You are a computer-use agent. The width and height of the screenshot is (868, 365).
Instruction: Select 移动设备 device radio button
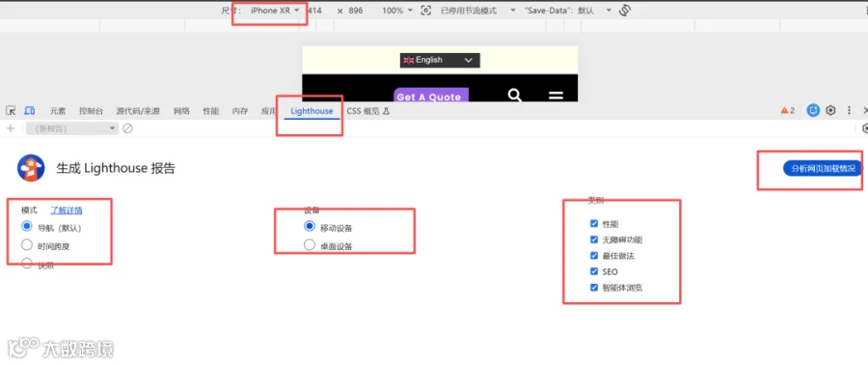point(310,227)
